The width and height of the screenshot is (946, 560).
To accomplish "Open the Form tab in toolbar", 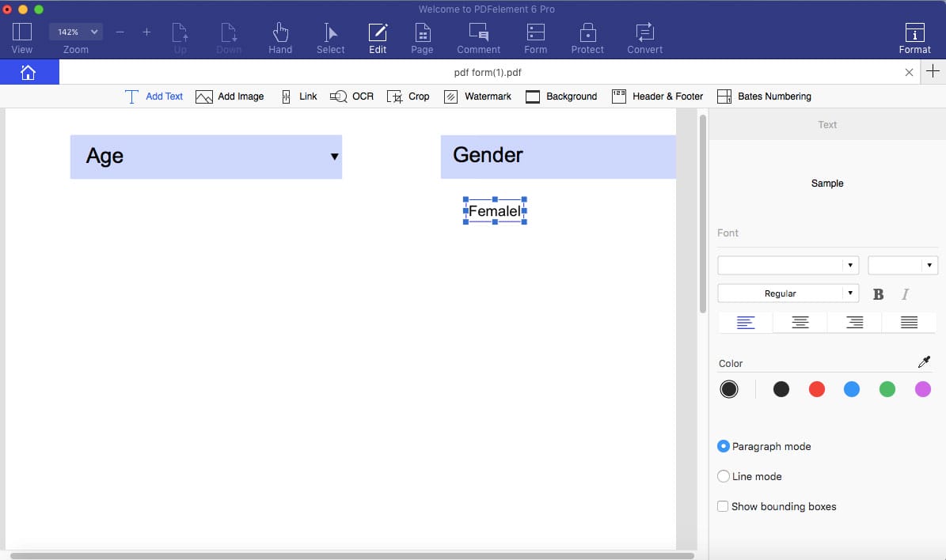I will tap(536, 37).
